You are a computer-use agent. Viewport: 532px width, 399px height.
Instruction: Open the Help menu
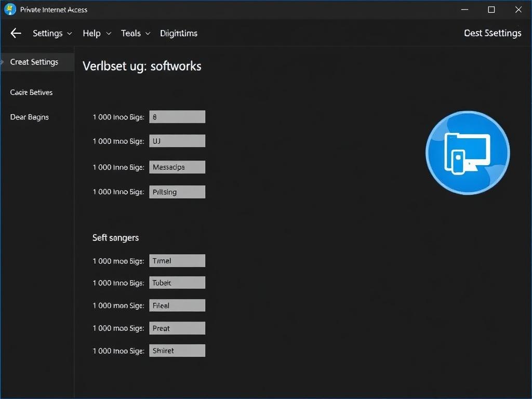tap(91, 33)
